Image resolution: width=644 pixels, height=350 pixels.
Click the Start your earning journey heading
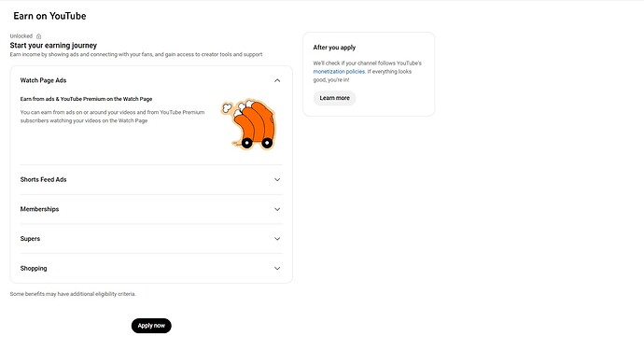(53, 45)
